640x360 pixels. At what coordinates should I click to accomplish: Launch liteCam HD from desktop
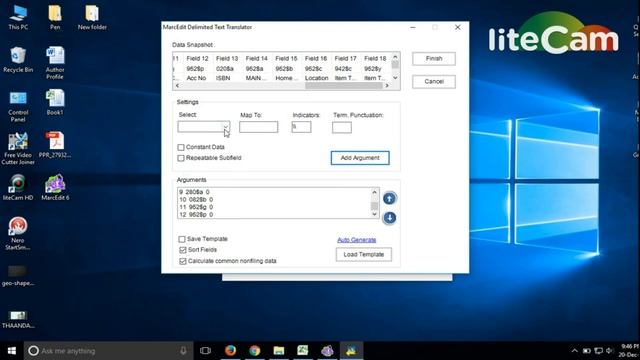(18, 187)
